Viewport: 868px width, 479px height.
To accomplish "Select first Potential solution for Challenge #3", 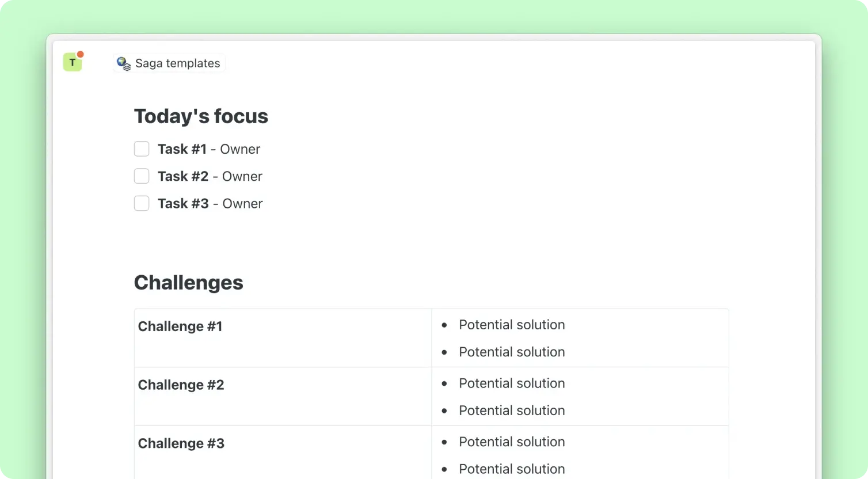I will pos(512,442).
